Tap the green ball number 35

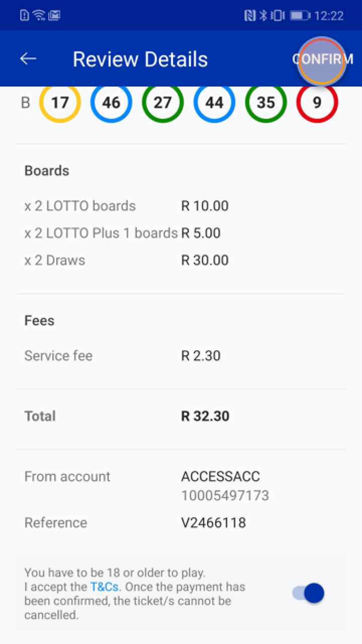(265, 103)
